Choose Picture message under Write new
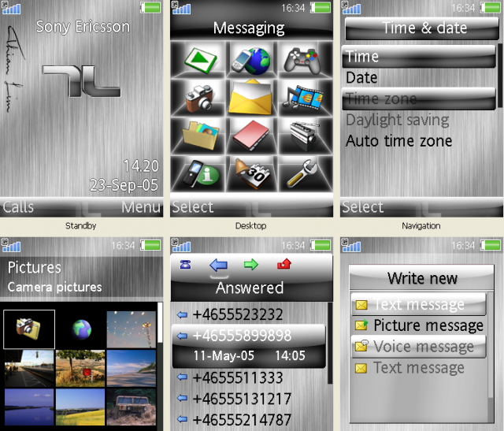The image size is (504, 431). tap(418, 325)
